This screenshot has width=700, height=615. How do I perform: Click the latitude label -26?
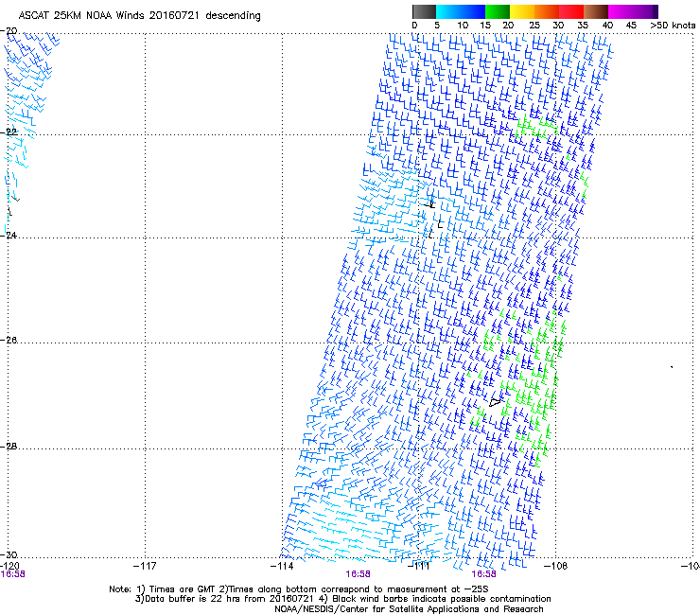[9, 341]
